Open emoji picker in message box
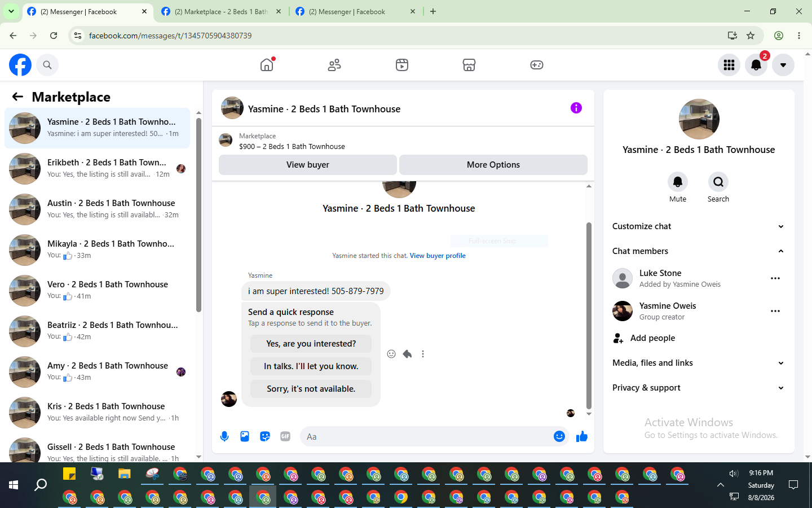The image size is (812, 508). pos(559,436)
